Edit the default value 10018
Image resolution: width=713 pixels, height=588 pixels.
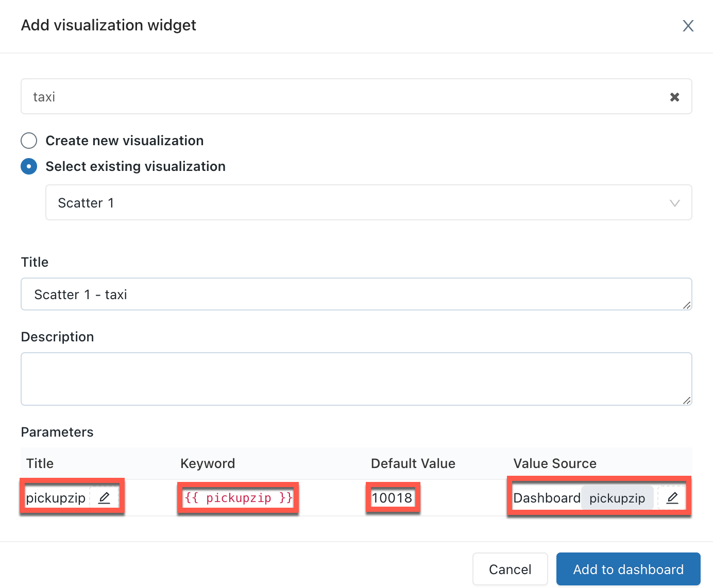point(393,497)
